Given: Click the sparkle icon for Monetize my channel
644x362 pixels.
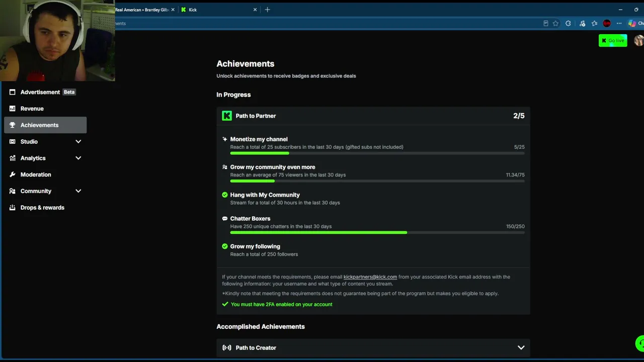Looking at the screenshot, I should click(225, 139).
